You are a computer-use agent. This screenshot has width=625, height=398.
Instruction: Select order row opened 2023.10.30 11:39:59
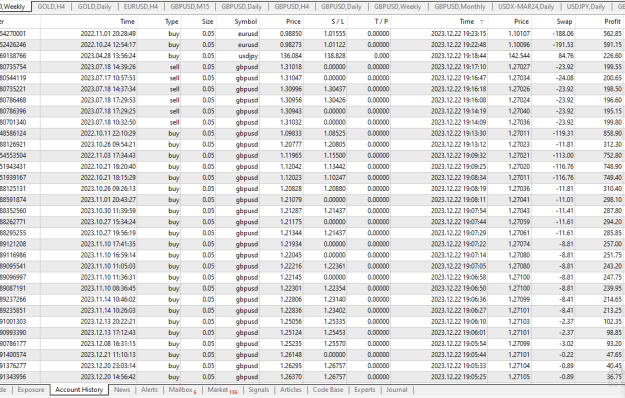pyautogui.click(x=312, y=211)
